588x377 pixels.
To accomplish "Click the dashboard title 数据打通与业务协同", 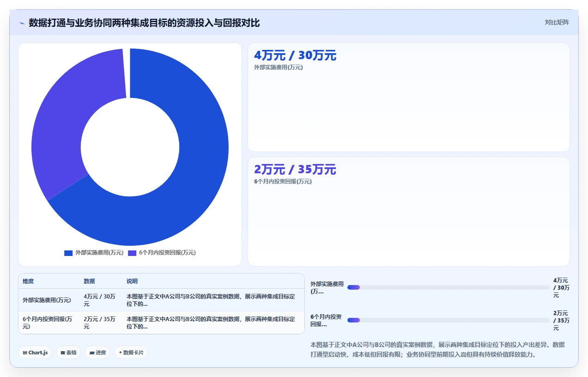I will [144, 23].
